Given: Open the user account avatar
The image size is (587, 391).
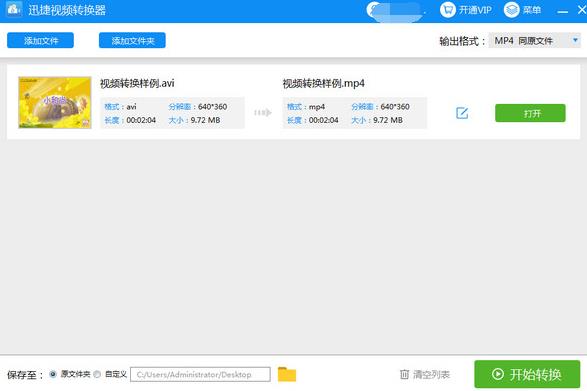Looking at the screenshot, I should tap(374, 10).
